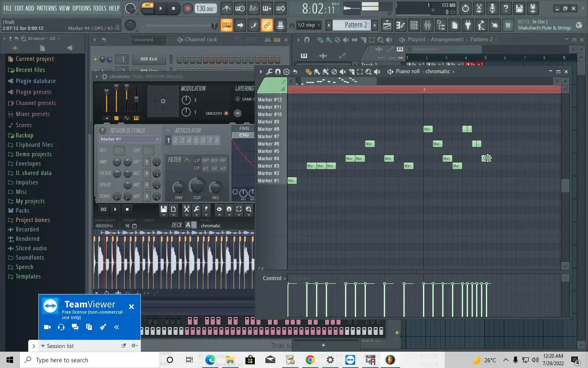Image resolution: width=588 pixels, height=368 pixels.
Task: Open the View playlist button
Action: pyautogui.click(x=387, y=25)
